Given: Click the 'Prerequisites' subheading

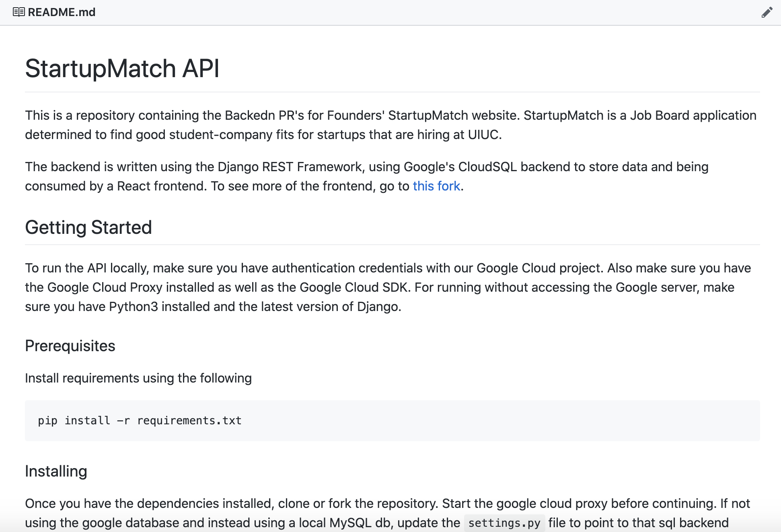Looking at the screenshot, I should click(x=70, y=346).
